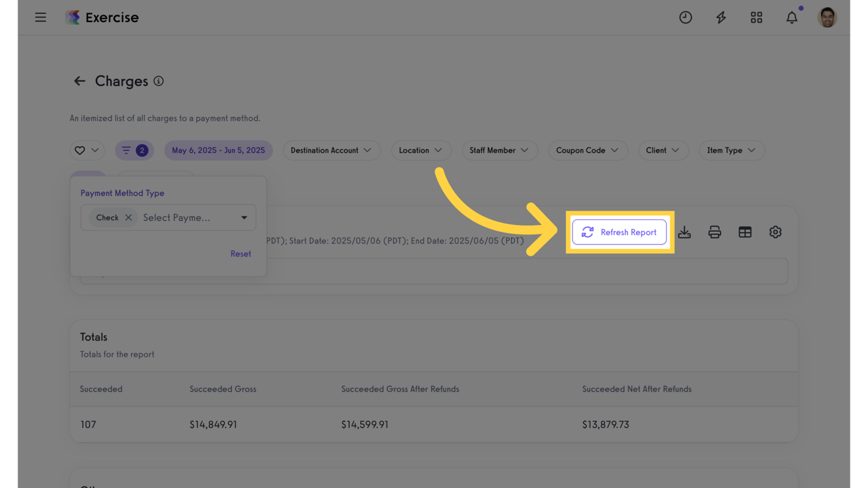
Task: Open the table columns layout icon
Action: (745, 233)
